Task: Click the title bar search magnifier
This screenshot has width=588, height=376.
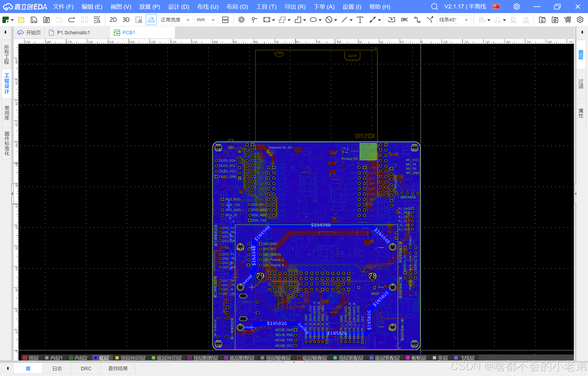Action: point(434,7)
